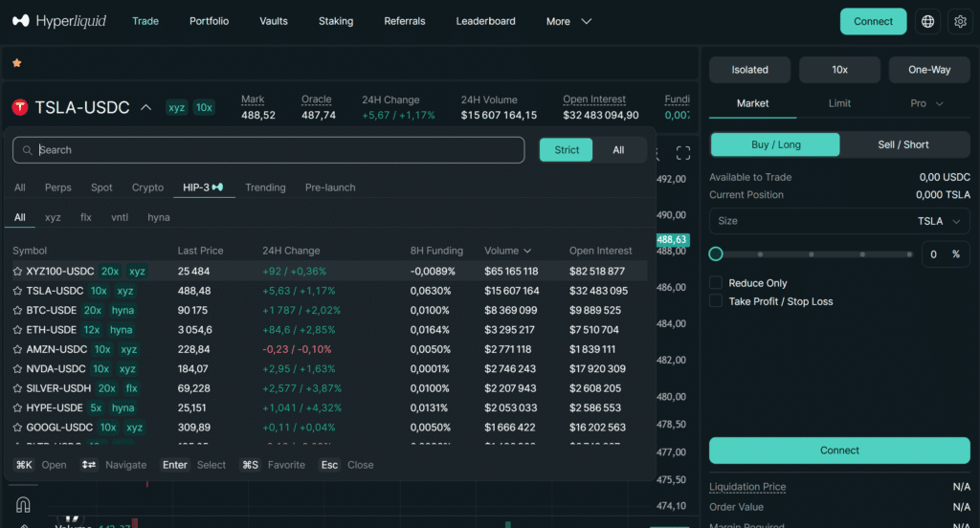The image size is (980, 528).
Task: Click the top Connect button
Action: pyautogui.click(x=873, y=21)
